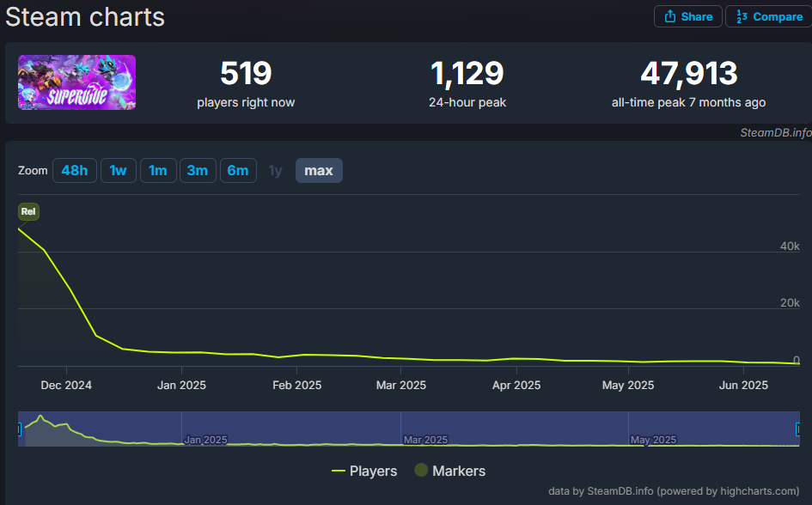Image resolution: width=812 pixels, height=505 pixels.
Task: Click the 20k y-axis label
Action: 790,302
